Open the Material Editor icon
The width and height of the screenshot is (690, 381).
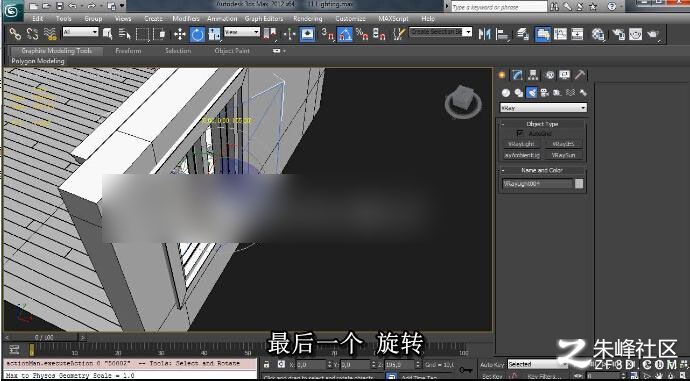coord(598,34)
